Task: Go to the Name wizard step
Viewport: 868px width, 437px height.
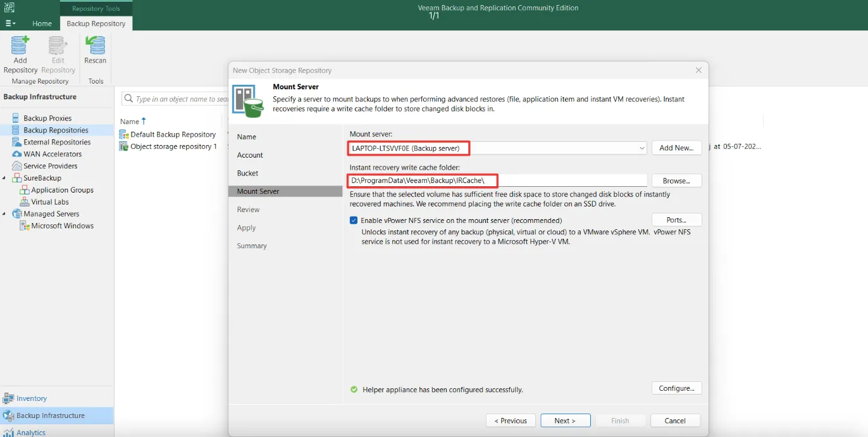Action: 247,137
